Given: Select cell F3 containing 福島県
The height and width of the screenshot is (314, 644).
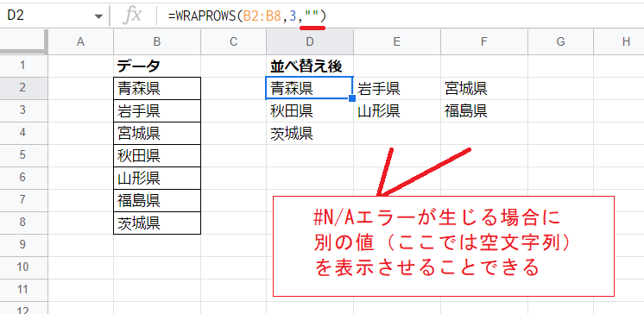Looking at the screenshot, I should (483, 110).
